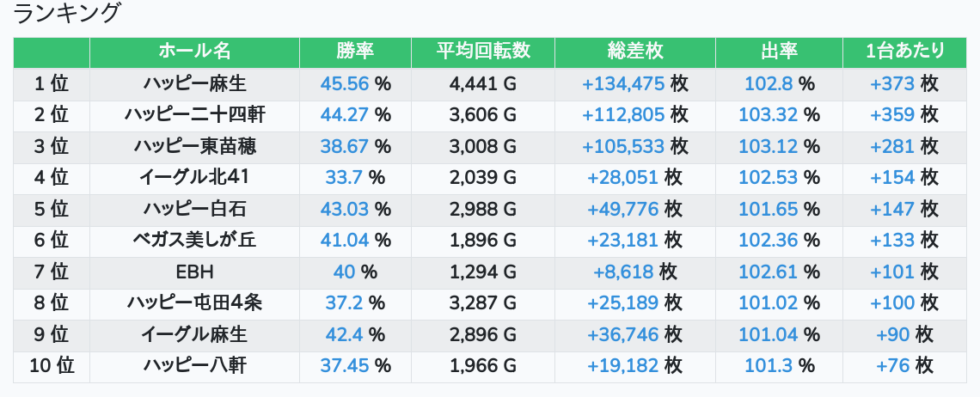980x397 pixels.
Task: Select the ハッピー二十四軒 hall name
Action: (194, 115)
